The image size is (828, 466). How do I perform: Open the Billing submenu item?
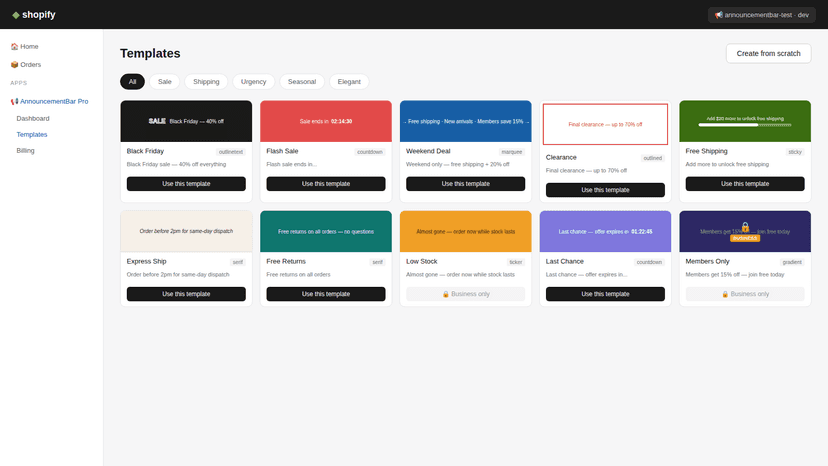[x=25, y=151]
